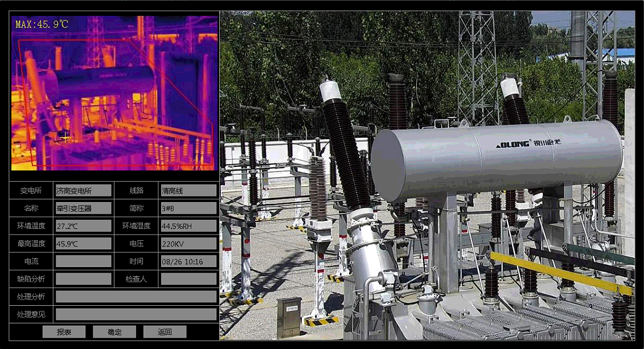Click the 名称 field showing 牵引变压器
The height and width of the screenshot is (349, 644).
[83, 208]
